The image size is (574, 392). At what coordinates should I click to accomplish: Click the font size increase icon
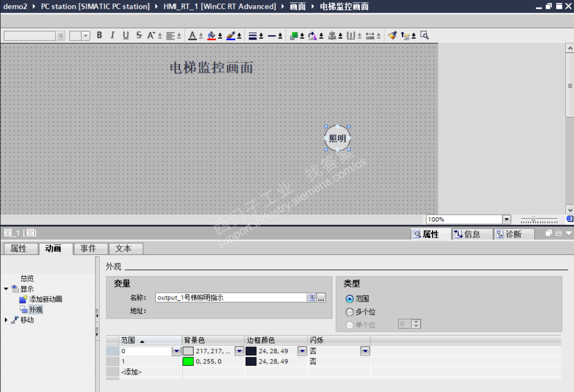click(x=151, y=35)
